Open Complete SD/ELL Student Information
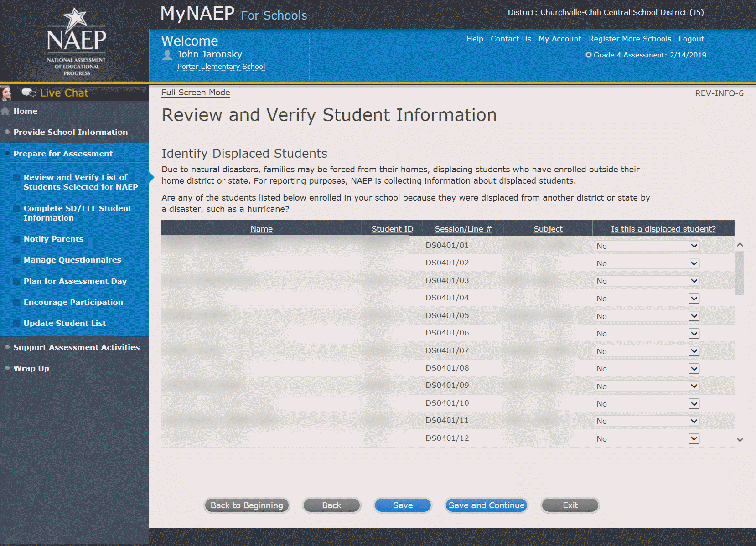The width and height of the screenshot is (756, 546). point(78,213)
